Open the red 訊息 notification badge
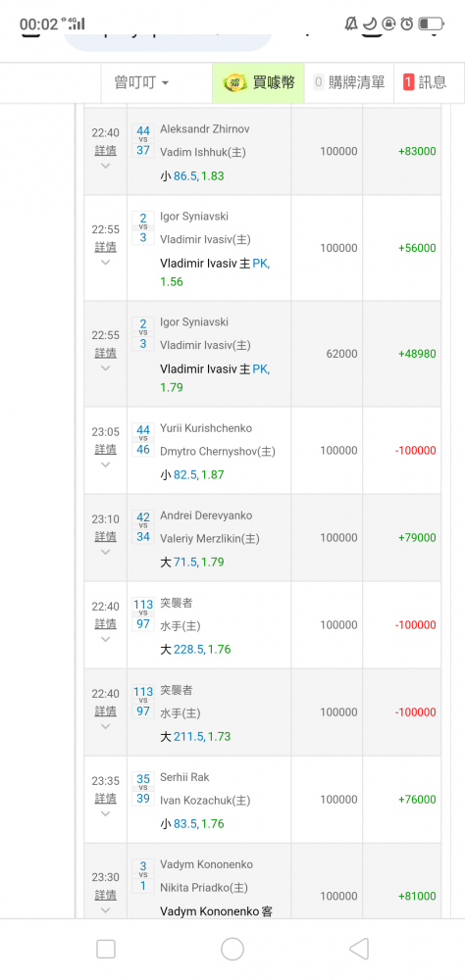Image resolution: width=465 pixels, height=980 pixels. 409,82
